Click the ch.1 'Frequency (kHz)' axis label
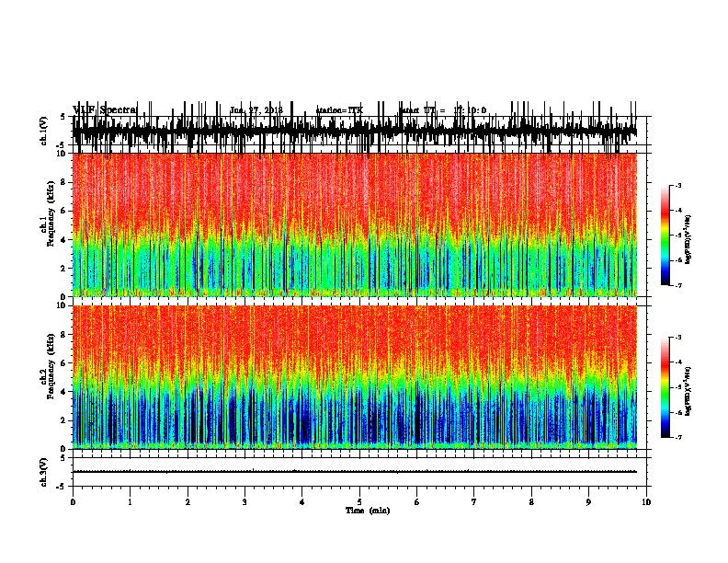Image resolution: width=728 pixels, height=563 pixels. [x=51, y=213]
